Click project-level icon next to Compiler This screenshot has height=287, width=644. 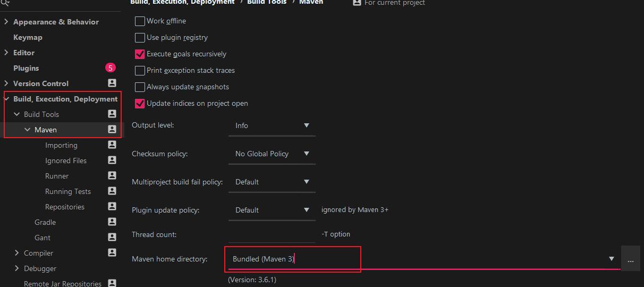click(x=112, y=253)
